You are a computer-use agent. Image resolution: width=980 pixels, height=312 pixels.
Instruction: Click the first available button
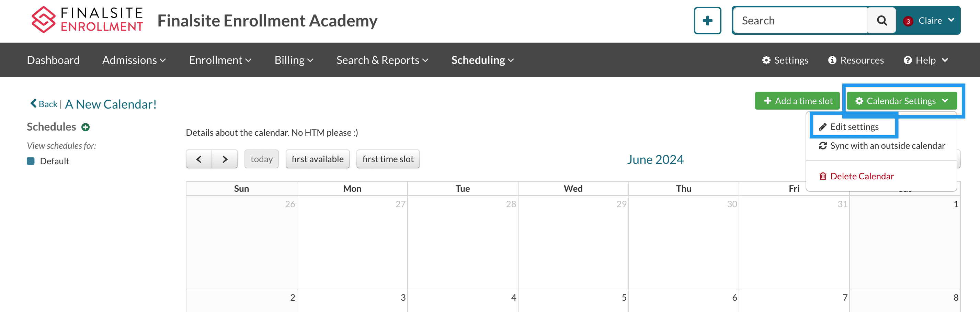click(x=317, y=159)
